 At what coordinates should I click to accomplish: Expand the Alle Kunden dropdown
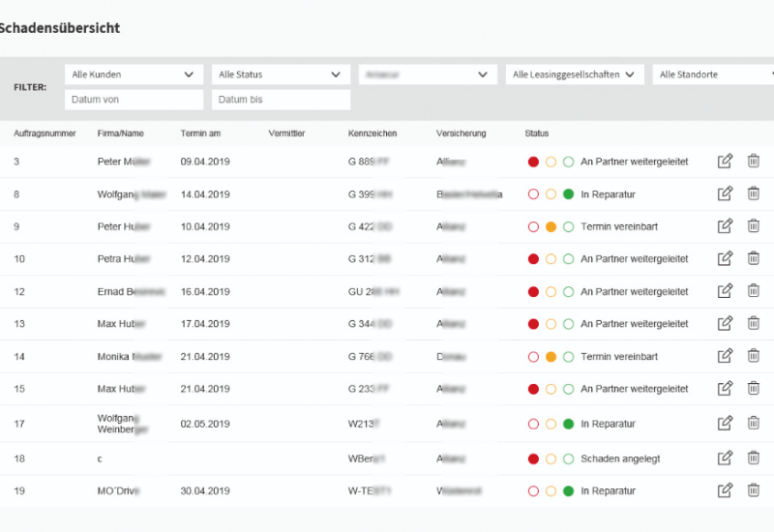click(x=134, y=74)
